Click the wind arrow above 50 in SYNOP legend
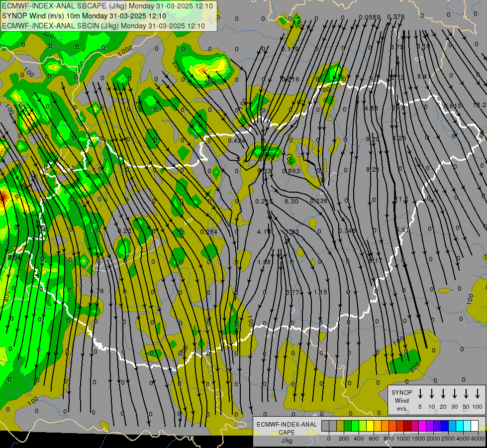The image size is (487, 448). click(x=466, y=394)
